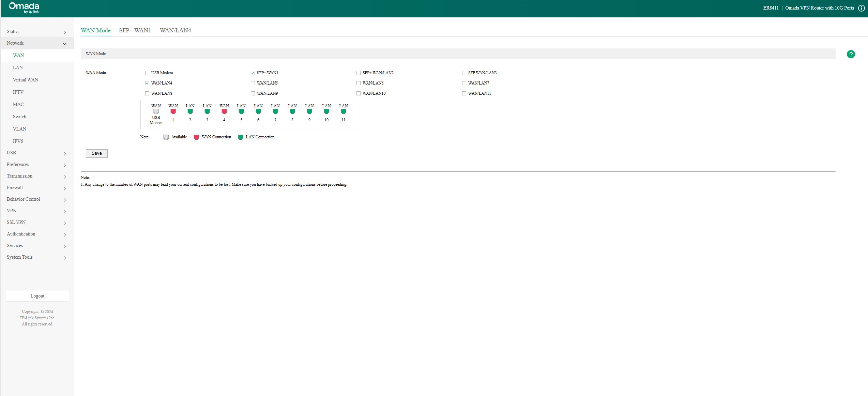Image resolution: width=868 pixels, height=396 pixels.
Task: Click the green LAN port 11 icon
Action: click(344, 111)
